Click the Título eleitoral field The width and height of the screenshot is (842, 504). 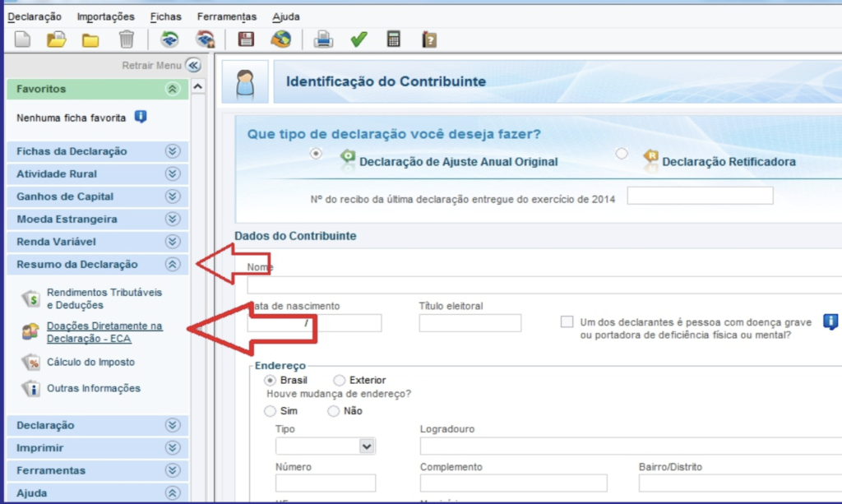point(470,323)
